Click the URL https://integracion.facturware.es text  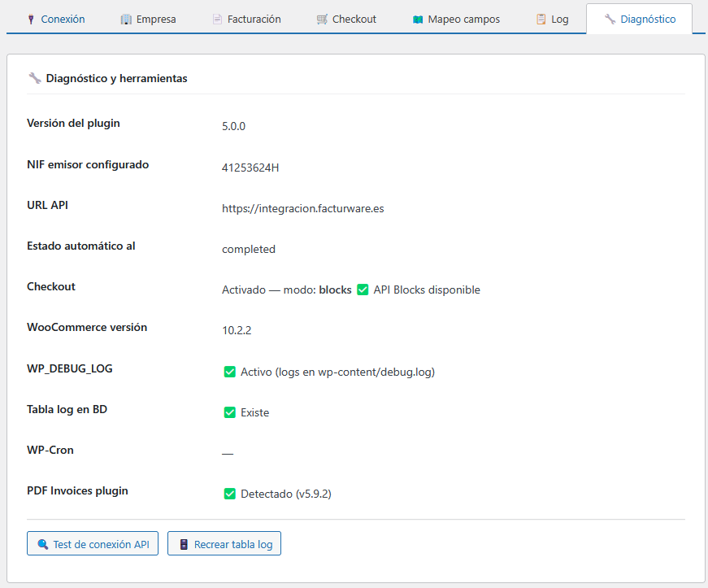pyautogui.click(x=302, y=208)
